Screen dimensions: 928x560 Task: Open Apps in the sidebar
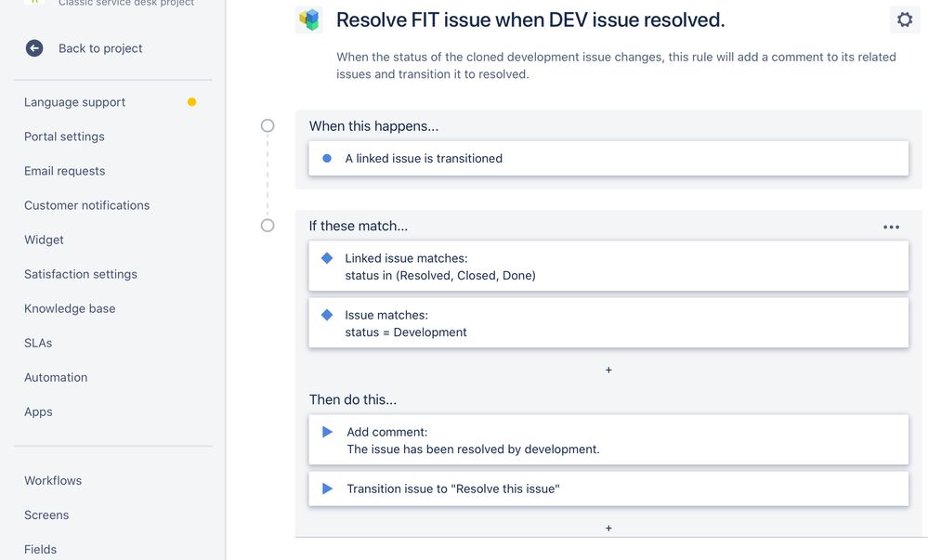(38, 411)
